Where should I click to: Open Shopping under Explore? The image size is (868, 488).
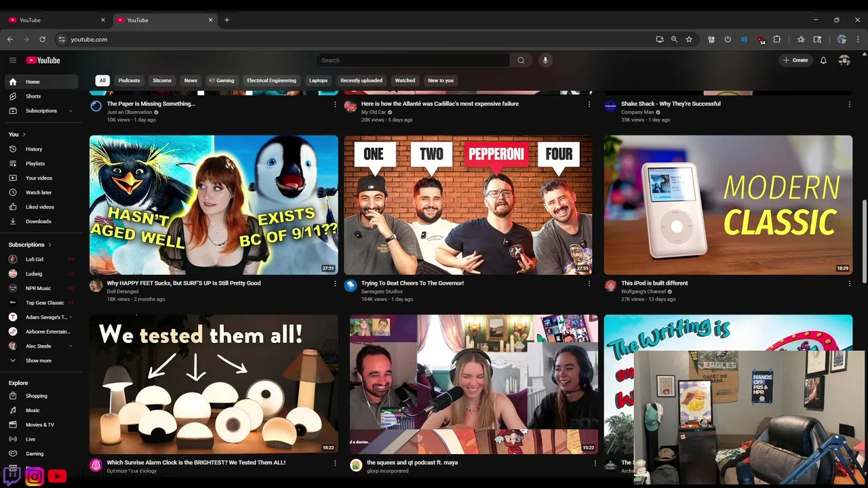41,396
